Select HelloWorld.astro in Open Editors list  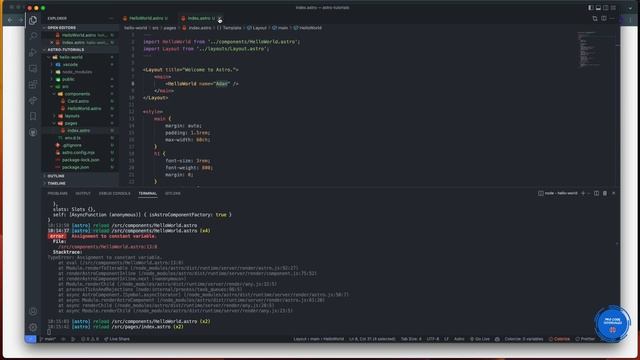pos(79,35)
